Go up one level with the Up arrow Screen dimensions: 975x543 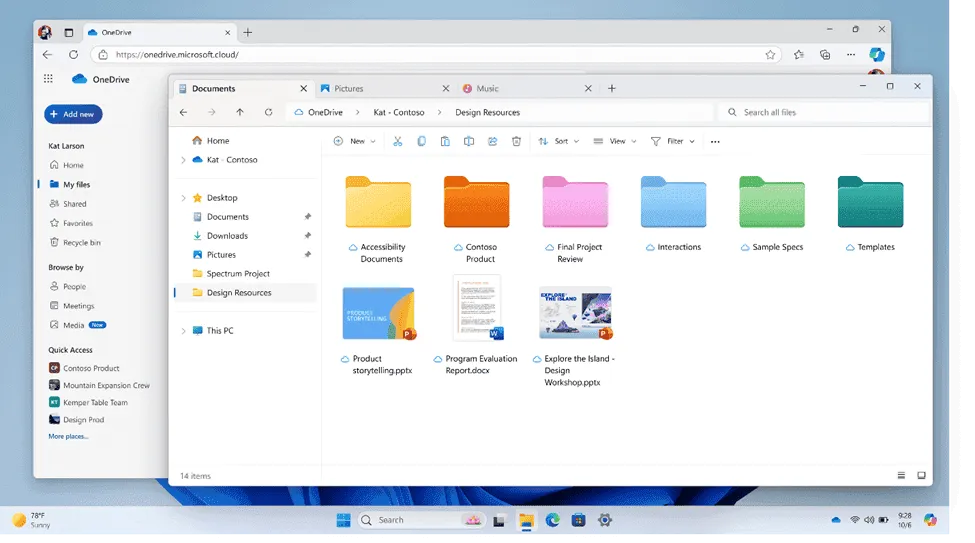(239, 113)
